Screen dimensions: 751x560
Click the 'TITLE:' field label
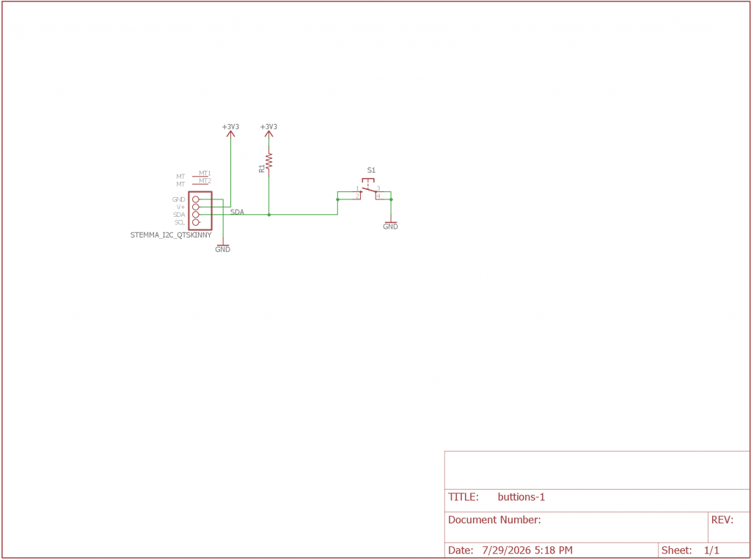click(464, 497)
